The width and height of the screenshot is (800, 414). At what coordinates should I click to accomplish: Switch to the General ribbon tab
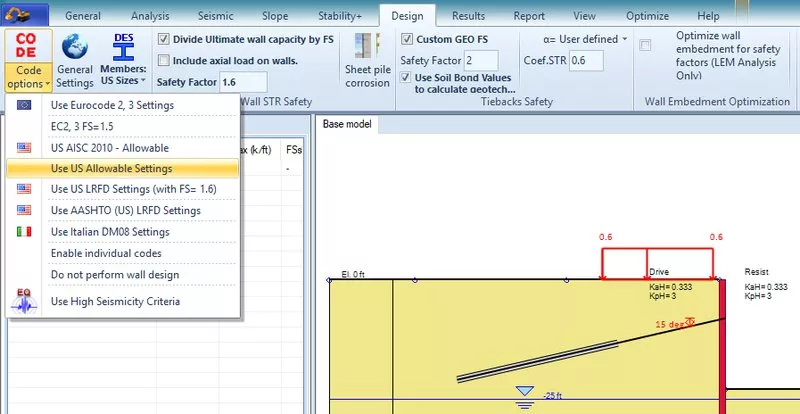pyautogui.click(x=83, y=16)
